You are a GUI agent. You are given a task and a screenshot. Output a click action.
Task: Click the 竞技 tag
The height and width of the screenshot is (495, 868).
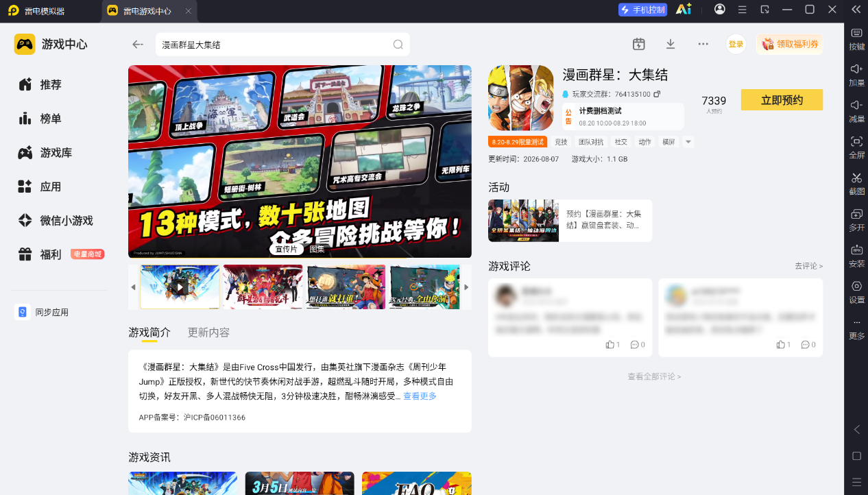(561, 142)
